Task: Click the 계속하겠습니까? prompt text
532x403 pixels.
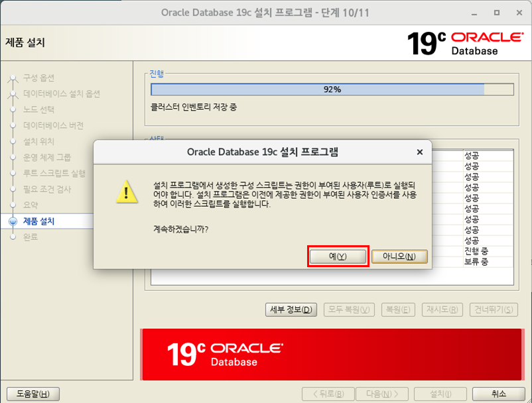Action: tap(181, 229)
